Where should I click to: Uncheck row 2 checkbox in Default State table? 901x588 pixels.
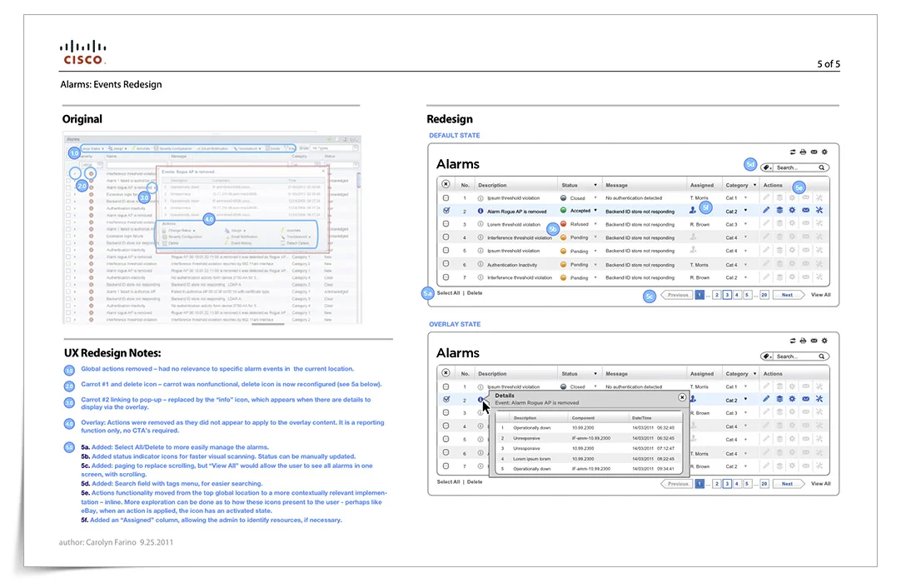(x=446, y=211)
